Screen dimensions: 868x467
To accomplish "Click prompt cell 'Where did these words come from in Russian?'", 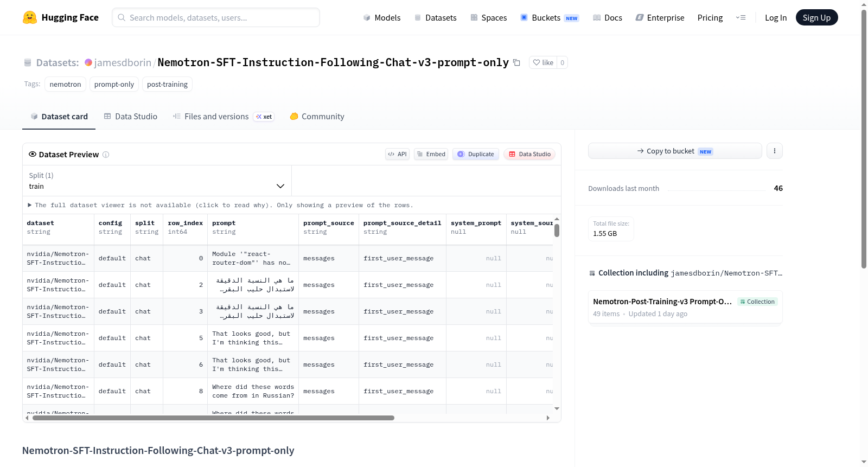I will point(253,392).
